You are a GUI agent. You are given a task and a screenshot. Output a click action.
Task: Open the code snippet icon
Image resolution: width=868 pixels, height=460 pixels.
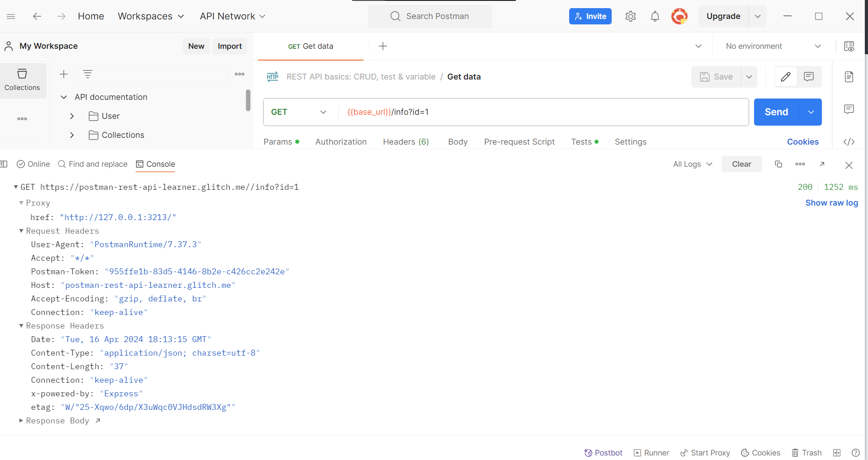pos(849,142)
